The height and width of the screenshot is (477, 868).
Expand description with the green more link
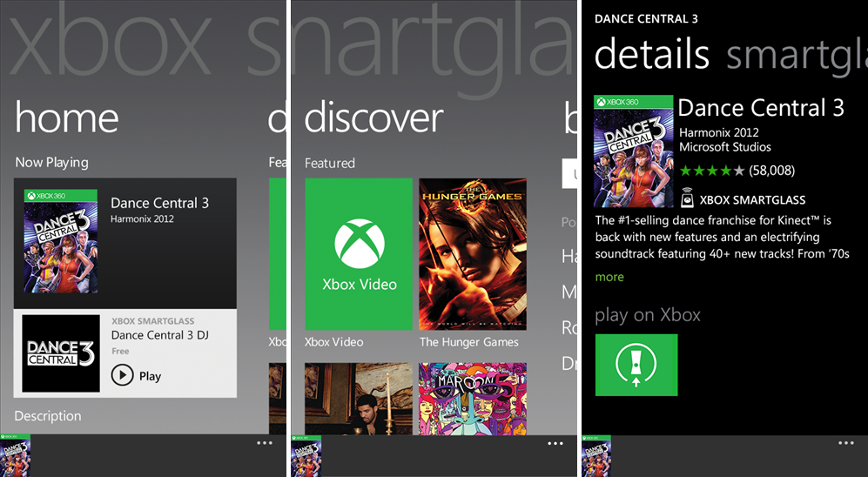[609, 278]
